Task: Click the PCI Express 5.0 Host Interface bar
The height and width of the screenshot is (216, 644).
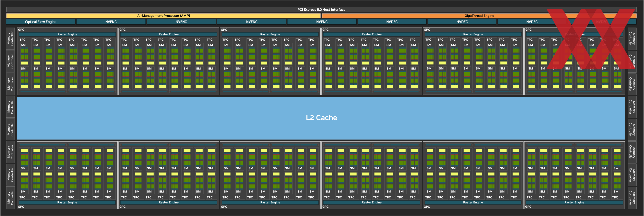Action: [x=321, y=10]
